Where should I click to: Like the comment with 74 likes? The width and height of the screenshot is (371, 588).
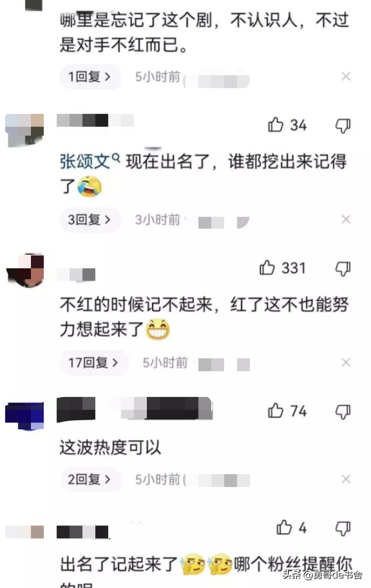[x=275, y=410]
